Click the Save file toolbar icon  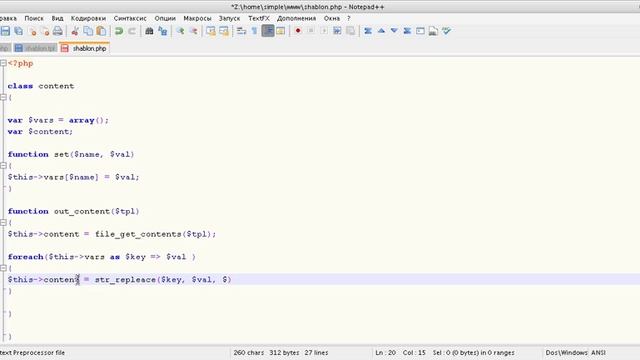pyautogui.click(x=5, y=31)
